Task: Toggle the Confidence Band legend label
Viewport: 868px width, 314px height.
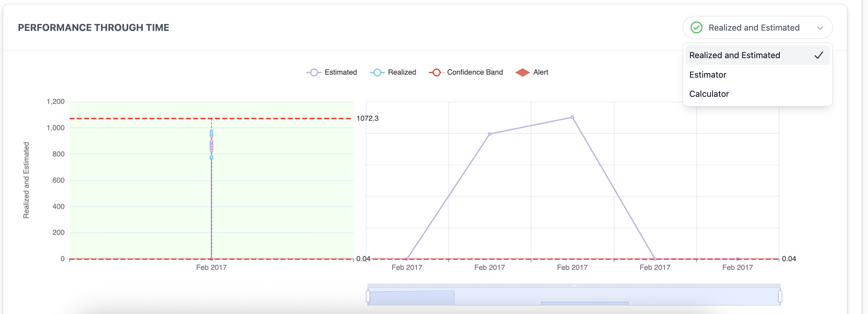Action: click(475, 72)
